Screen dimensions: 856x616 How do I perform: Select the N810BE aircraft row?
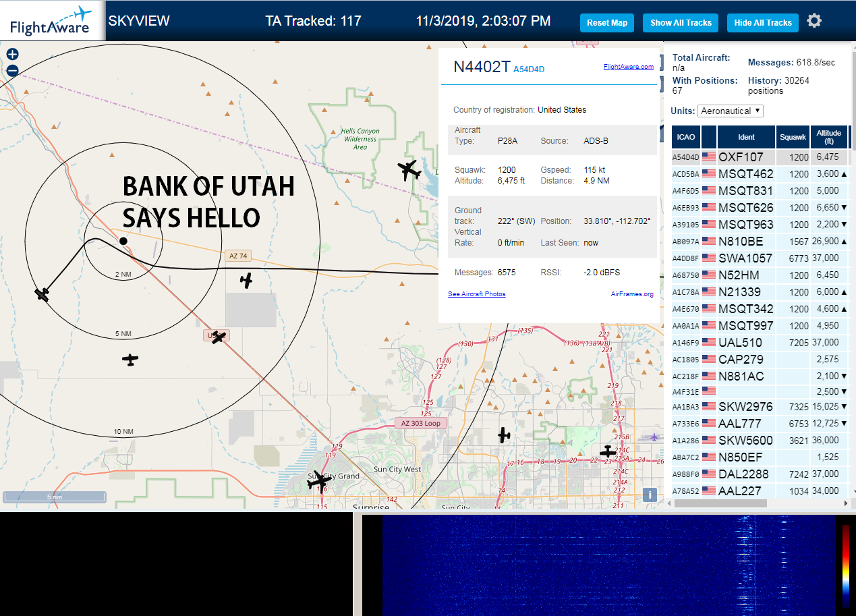tap(760, 241)
